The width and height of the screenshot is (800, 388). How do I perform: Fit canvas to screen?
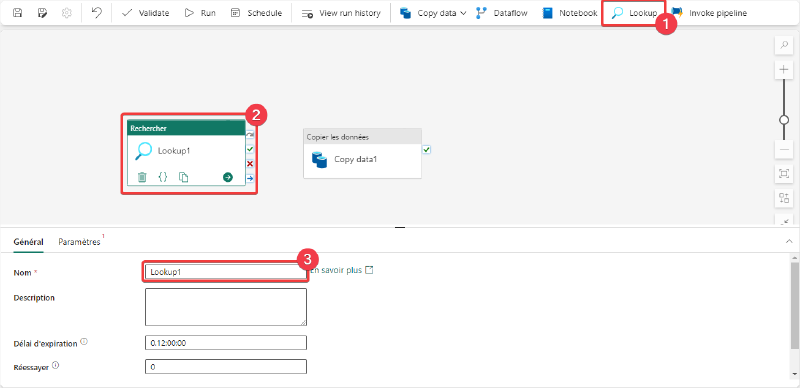point(784,174)
